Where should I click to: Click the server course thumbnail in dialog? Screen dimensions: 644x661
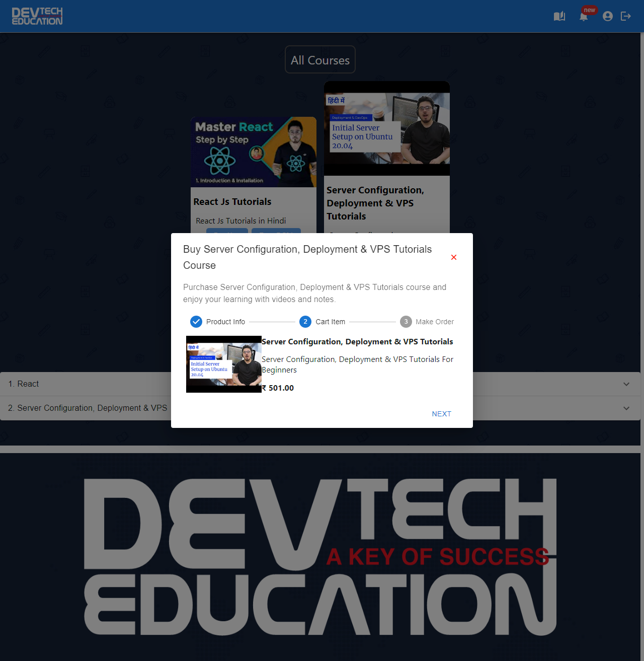pos(224,364)
